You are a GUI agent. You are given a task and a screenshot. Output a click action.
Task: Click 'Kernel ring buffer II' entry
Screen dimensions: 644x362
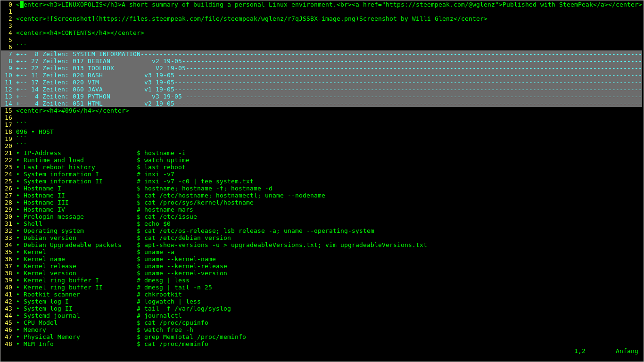coord(63,288)
